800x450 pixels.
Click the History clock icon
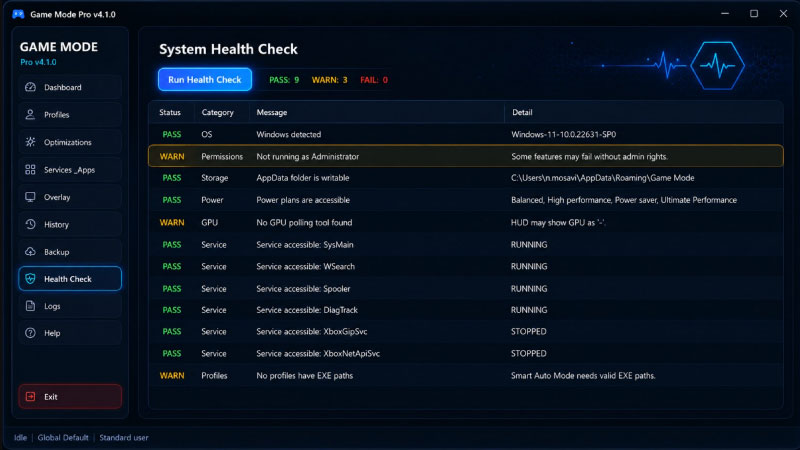30,224
